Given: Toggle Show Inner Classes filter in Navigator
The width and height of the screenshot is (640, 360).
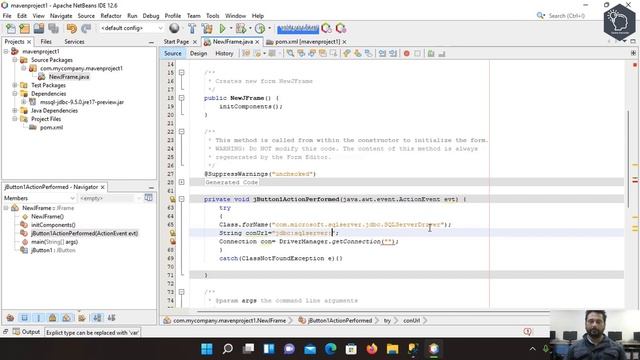Looking at the screenshot, I should 67,318.
